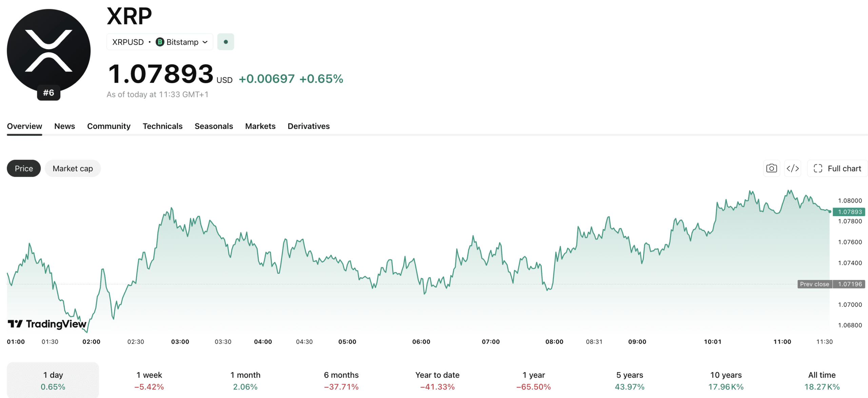
Task: Open the XRPUSD Bitstamp exchange dropdown
Action: coord(160,42)
